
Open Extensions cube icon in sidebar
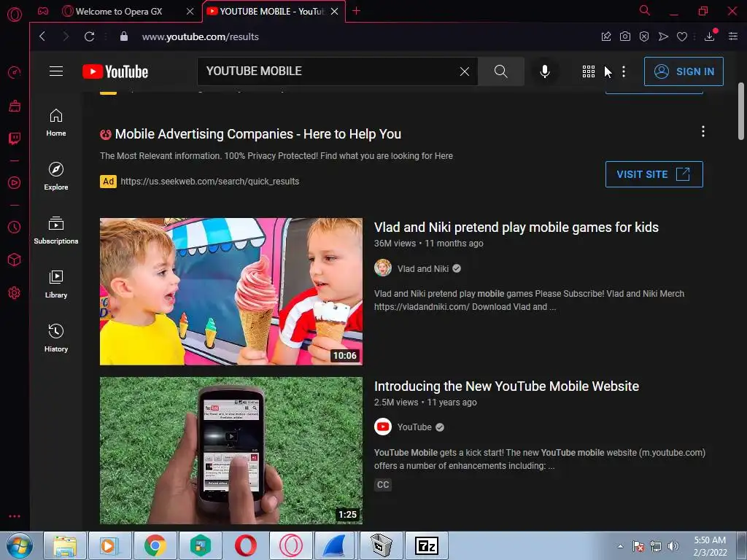(15, 260)
